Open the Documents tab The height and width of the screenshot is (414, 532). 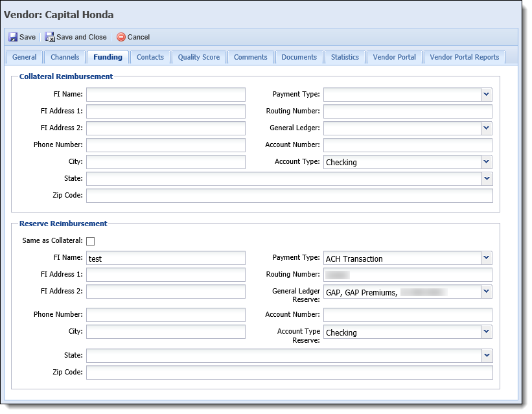(x=299, y=57)
